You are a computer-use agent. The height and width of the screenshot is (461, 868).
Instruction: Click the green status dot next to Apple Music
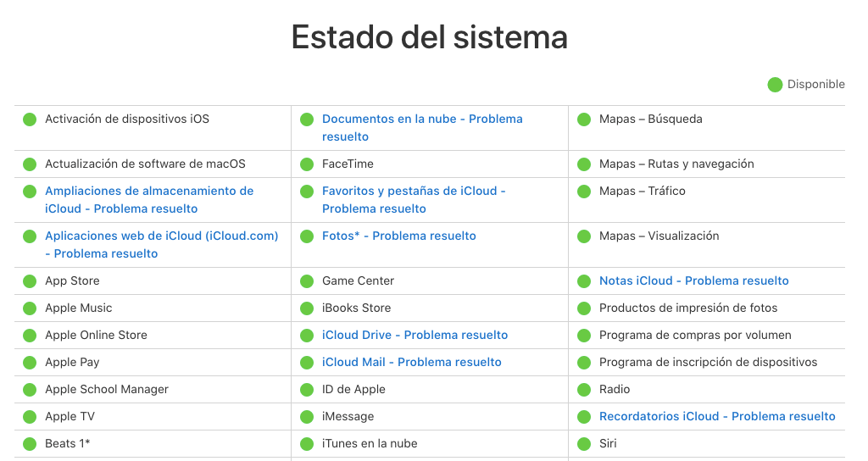coord(30,308)
